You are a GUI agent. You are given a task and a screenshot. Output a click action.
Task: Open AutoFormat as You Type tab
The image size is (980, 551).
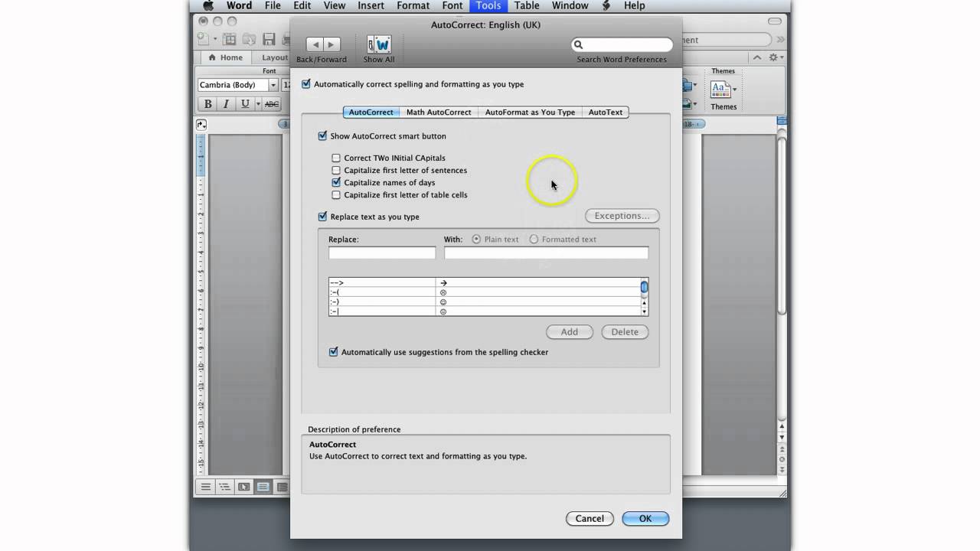tap(530, 112)
